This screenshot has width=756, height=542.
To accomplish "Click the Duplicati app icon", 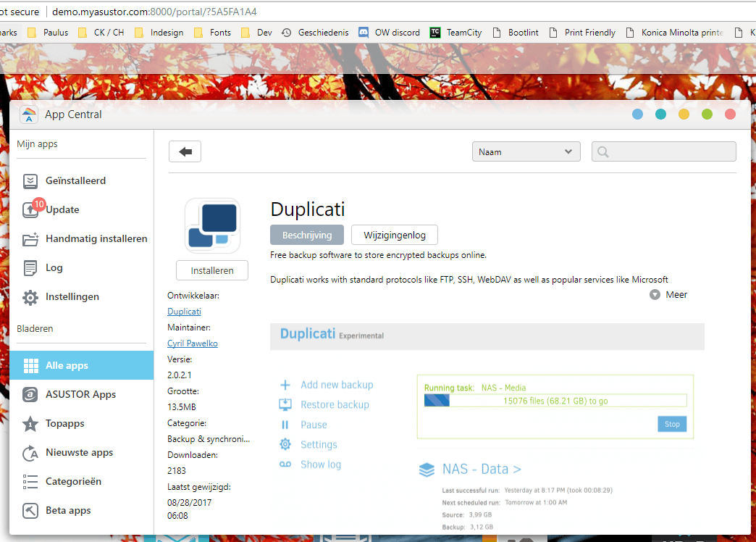I will point(213,225).
